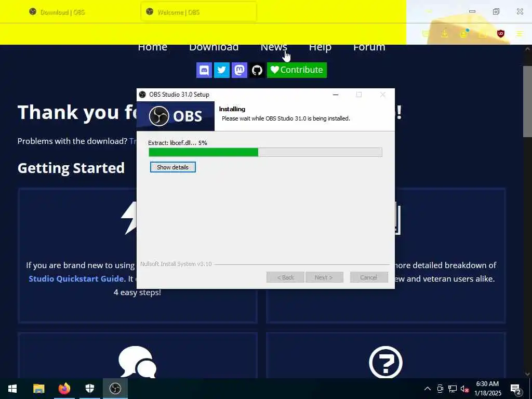Screen dimensions: 532x399
Task: Open the Meet Now tray icon
Action: (x=440, y=389)
